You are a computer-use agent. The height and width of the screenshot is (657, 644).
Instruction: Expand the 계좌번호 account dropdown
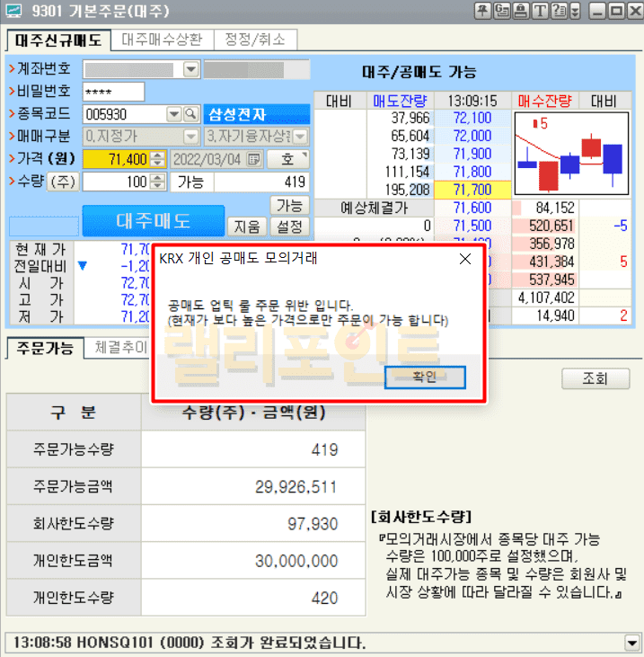[x=190, y=69]
